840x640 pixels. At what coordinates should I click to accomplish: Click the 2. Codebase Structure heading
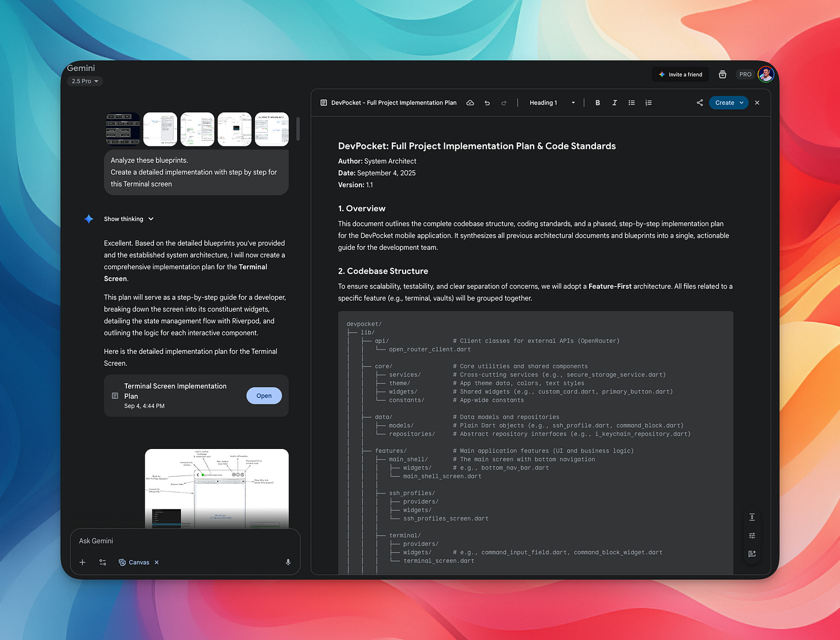coord(383,271)
